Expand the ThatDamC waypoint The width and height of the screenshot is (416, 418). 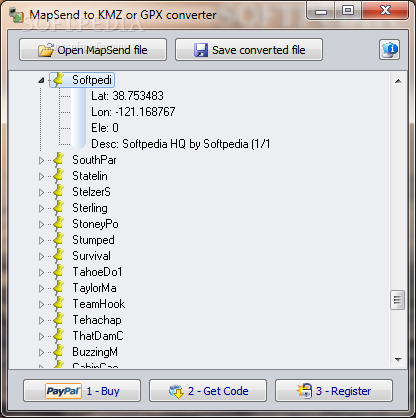click(41, 336)
